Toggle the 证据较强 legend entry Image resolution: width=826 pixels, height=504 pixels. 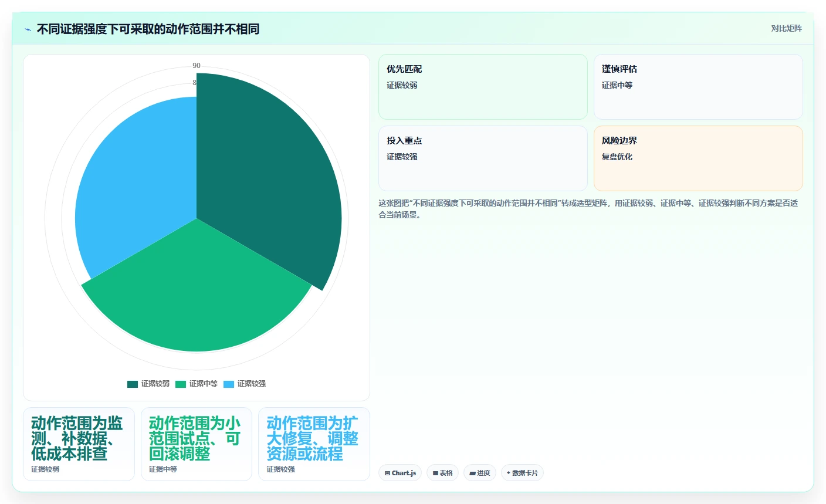[245, 384]
